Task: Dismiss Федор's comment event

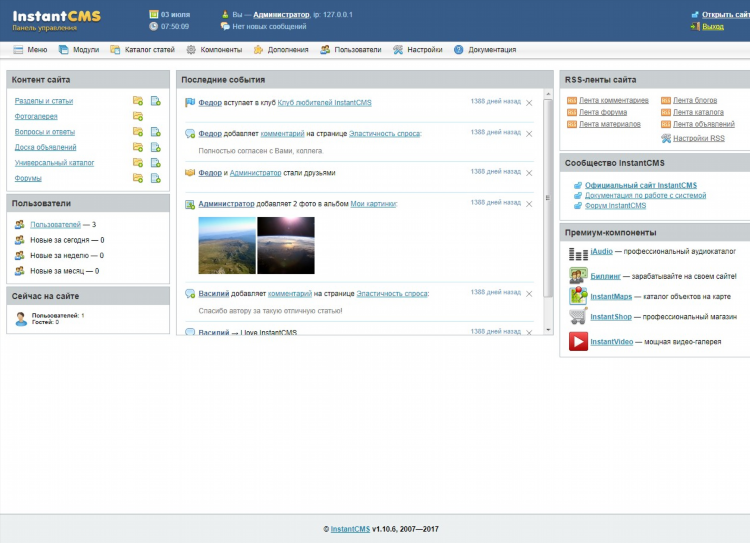Action: pos(529,134)
